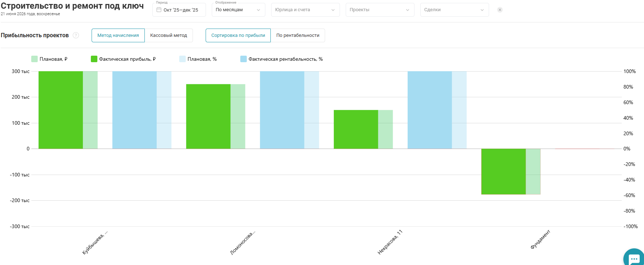Open the chat support bubble
The width and height of the screenshot is (644, 265).
click(x=634, y=258)
